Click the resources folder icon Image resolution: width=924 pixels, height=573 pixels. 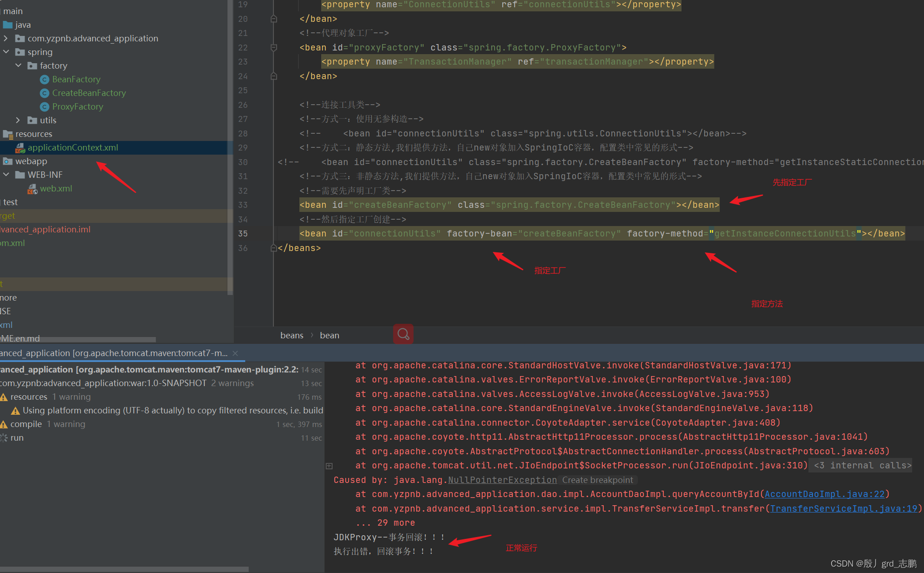coord(8,134)
